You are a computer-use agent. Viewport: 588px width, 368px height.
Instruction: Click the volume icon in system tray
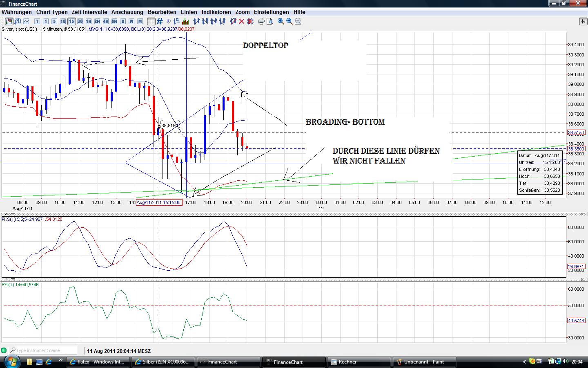coord(566,361)
